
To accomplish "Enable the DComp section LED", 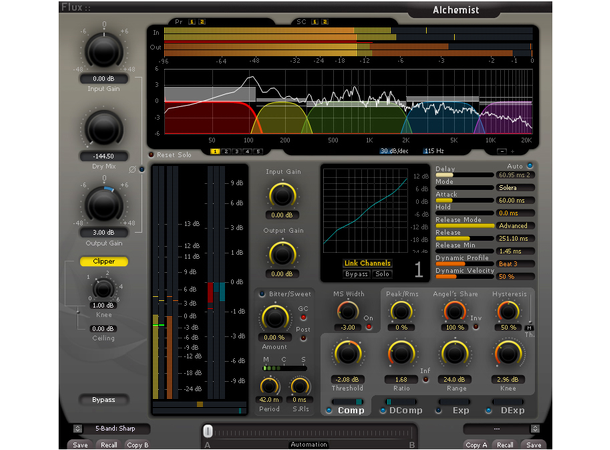I will click(x=383, y=410).
